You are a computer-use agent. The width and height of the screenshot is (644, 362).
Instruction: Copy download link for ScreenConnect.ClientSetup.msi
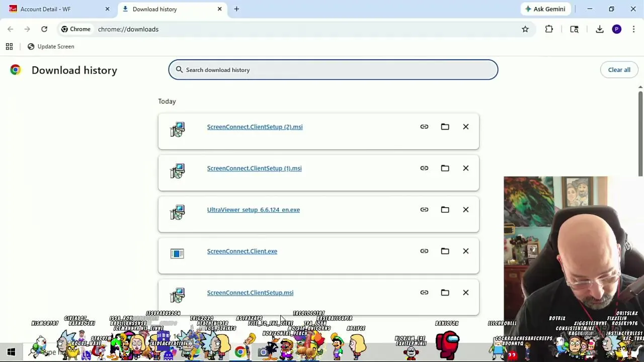tap(424, 293)
